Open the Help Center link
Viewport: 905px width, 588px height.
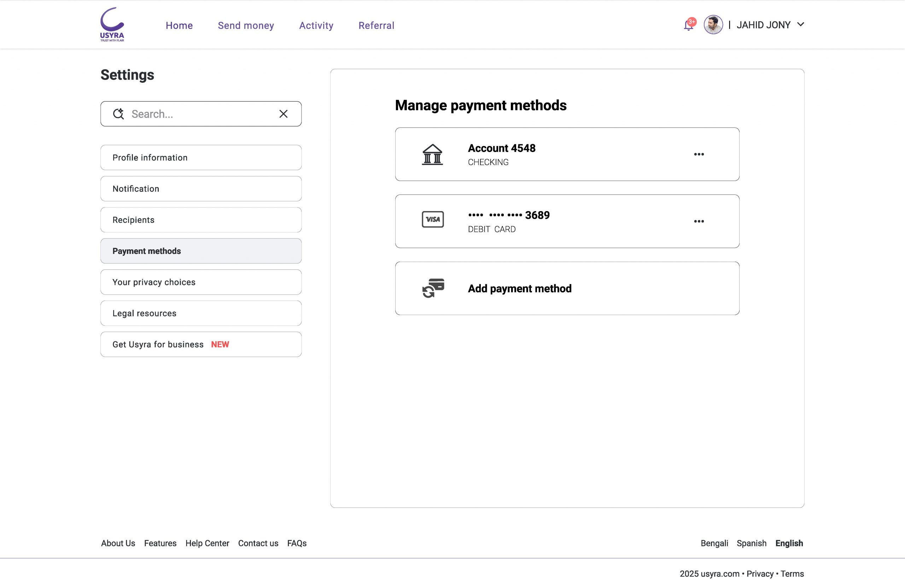tap(207, 543)
